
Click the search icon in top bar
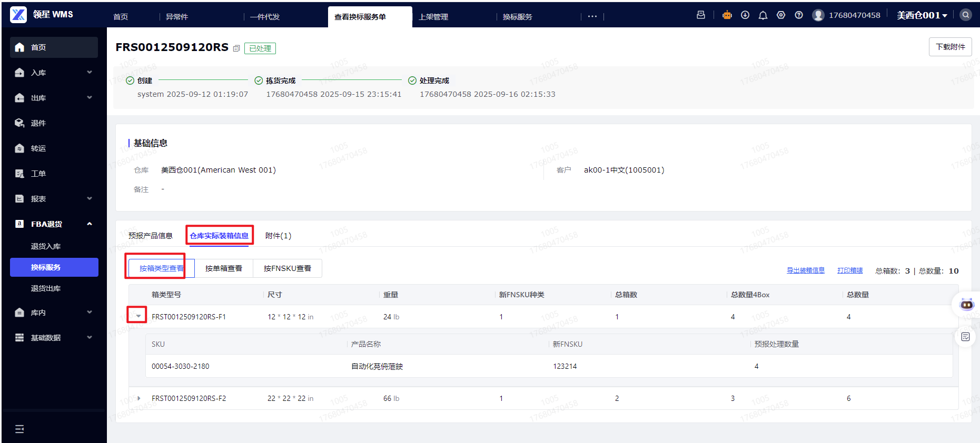click(x=966, y=15)
